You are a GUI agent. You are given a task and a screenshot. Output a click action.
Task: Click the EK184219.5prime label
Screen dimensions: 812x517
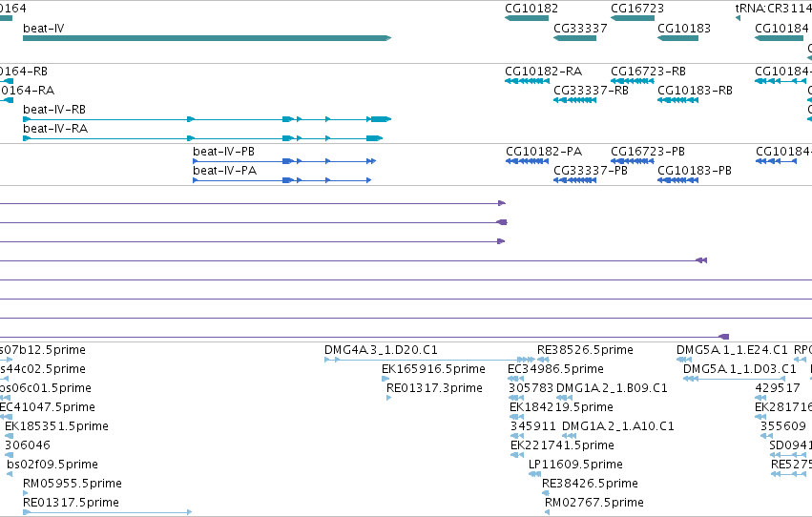[x=561, y=407]
